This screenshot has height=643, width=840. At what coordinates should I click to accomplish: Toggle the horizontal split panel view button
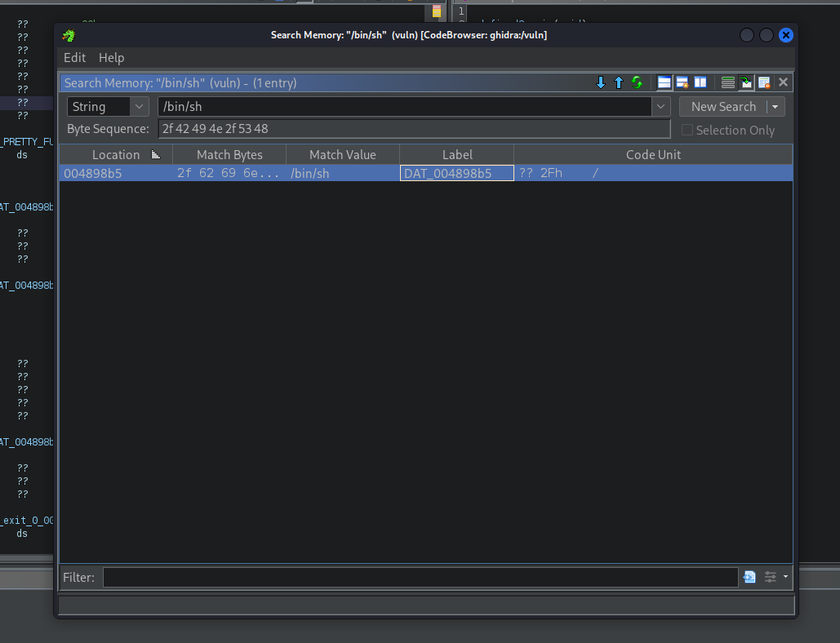click(664, 82)
